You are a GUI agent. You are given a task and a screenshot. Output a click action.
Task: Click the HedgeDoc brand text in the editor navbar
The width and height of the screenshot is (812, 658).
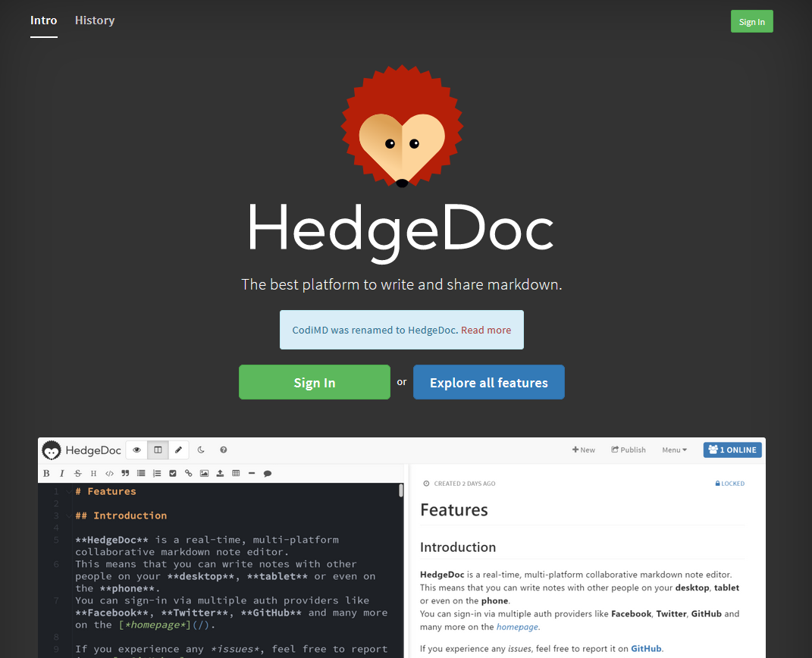[x=93, y=450]
